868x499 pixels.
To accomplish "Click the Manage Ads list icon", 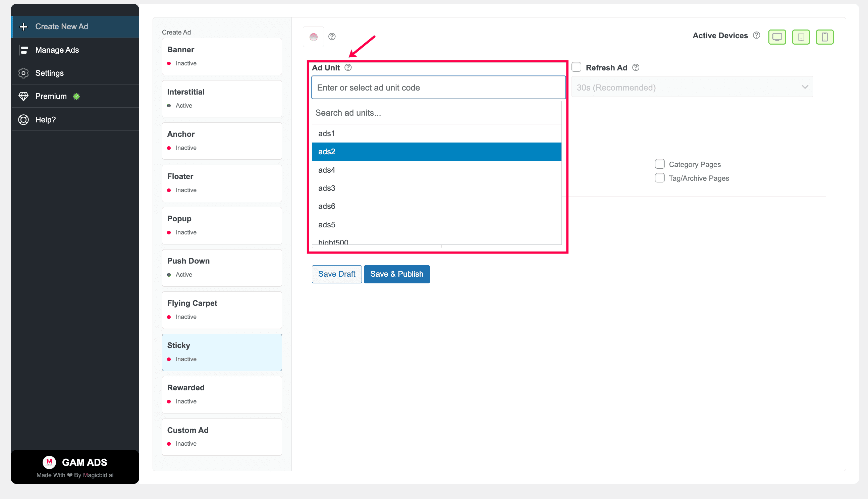I will click(x=23, y=50).
